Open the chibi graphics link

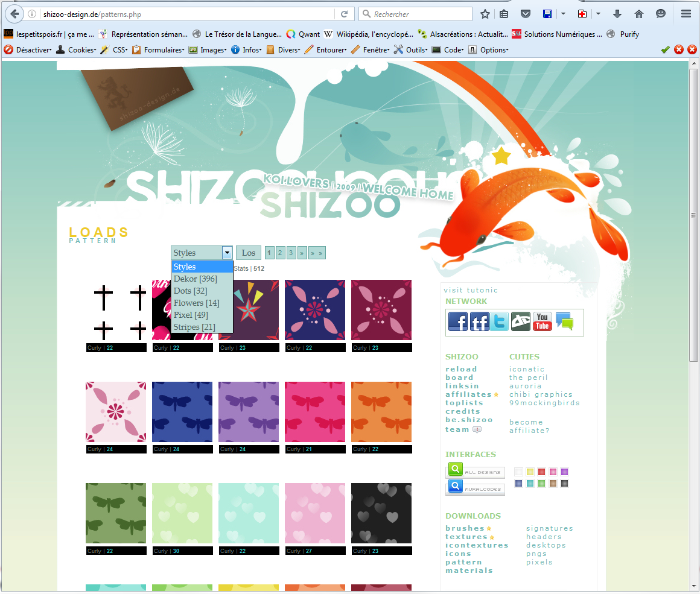tap(541, 394)
